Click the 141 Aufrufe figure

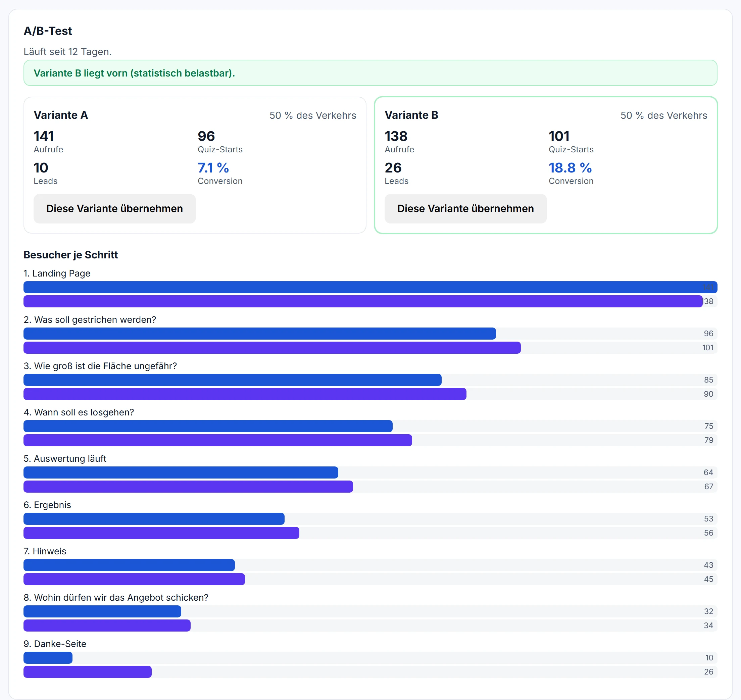pyautogui.click(x=44, y=136)
